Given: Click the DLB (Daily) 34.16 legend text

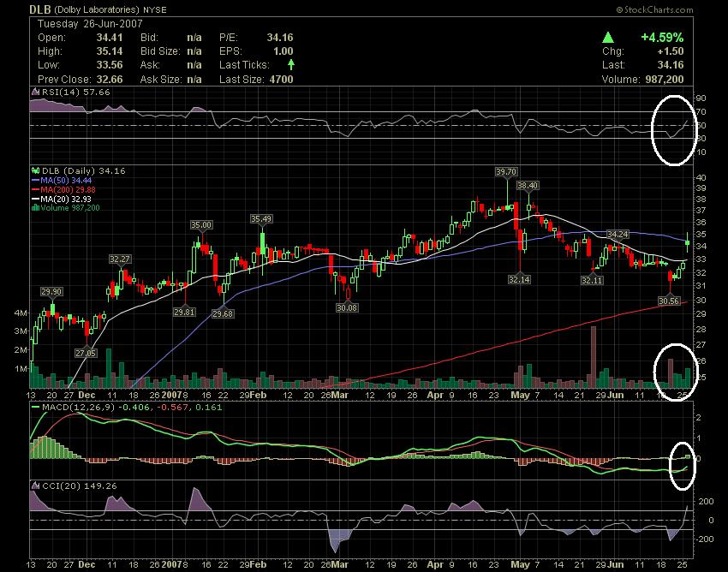Looking at the screenshot, I should pos(84,171).
